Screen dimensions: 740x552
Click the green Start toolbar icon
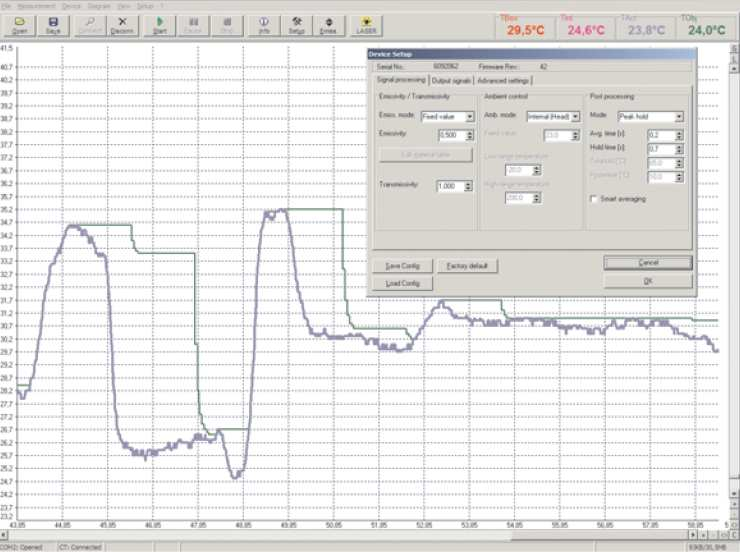(160, 25)
